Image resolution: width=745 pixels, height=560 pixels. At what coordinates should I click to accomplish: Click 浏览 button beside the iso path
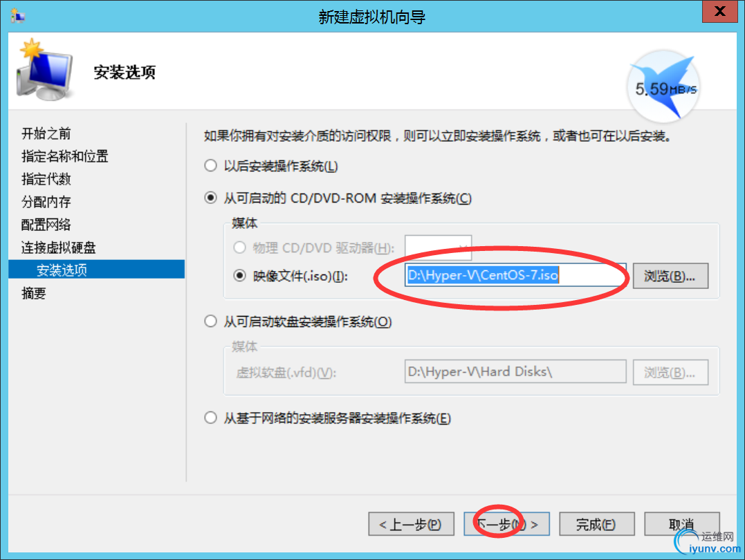tap(670, 276)
